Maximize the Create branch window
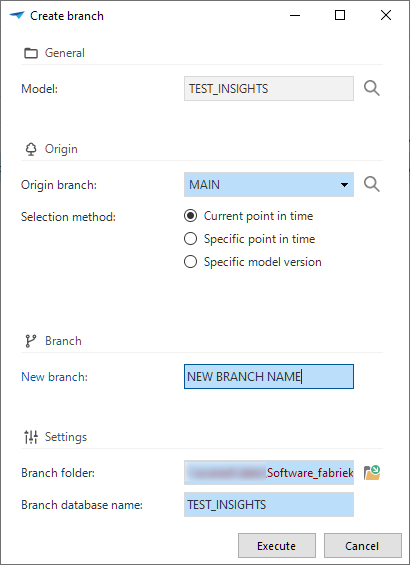Screen dimensions: 410x565 (x=340, y=15)
